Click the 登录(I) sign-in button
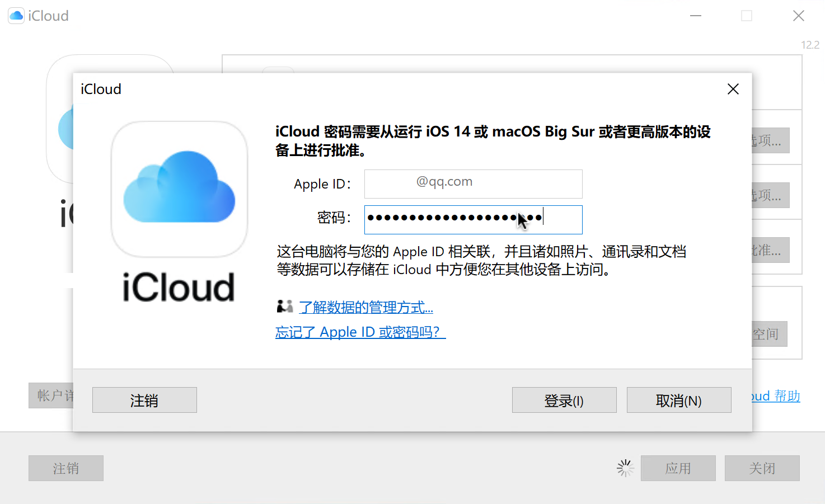The width and height of the screenshot is (825, 504). click(x=564, y=400)
